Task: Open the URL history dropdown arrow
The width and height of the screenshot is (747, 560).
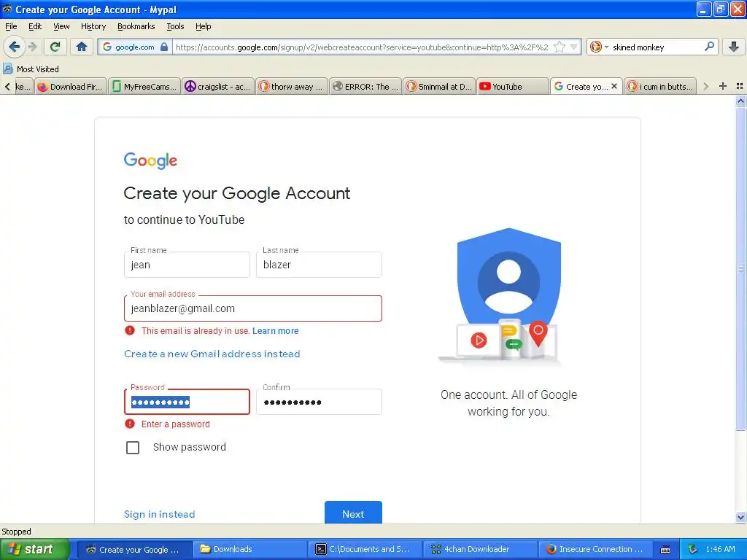Action: [x=574, y=47]
